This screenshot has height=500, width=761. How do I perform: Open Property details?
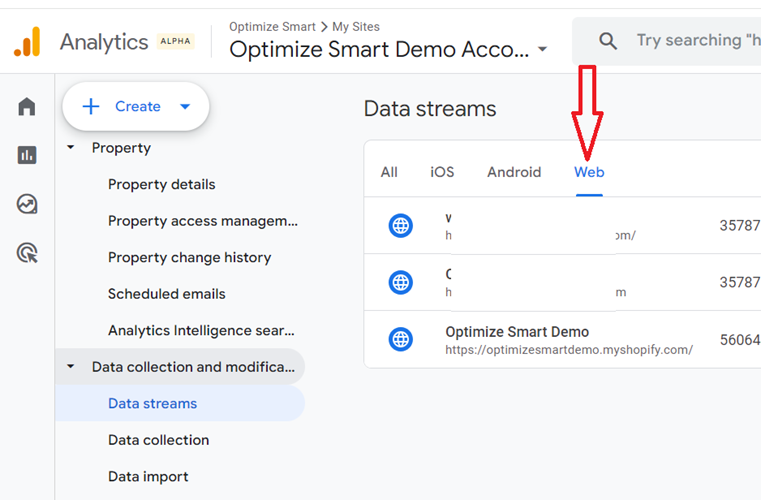(162, 184)
